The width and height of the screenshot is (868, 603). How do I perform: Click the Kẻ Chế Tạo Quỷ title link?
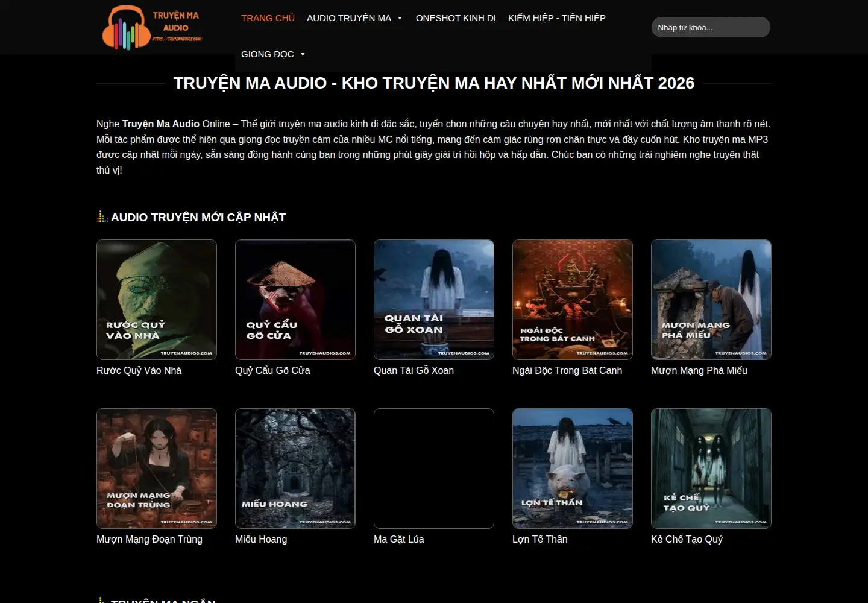coord(687,539)
